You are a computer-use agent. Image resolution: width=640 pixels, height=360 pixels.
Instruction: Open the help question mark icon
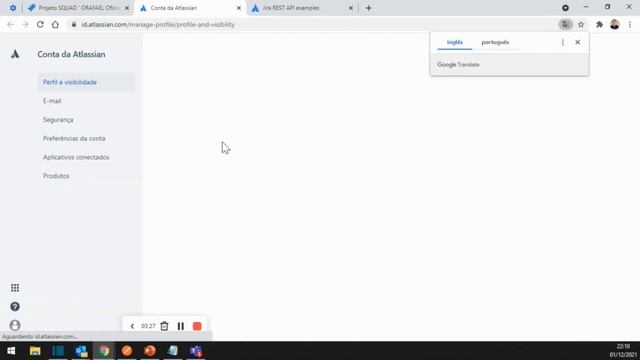click(15, 307)
